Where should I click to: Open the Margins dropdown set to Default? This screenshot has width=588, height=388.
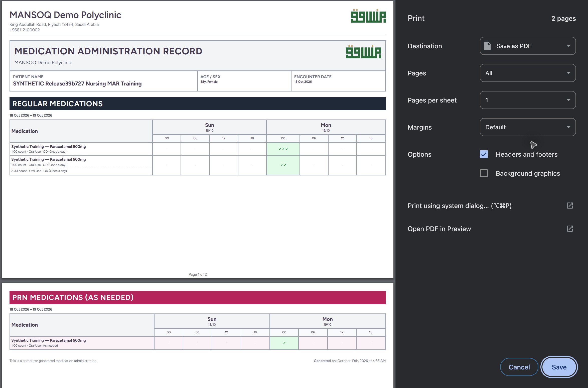(528, 127)
